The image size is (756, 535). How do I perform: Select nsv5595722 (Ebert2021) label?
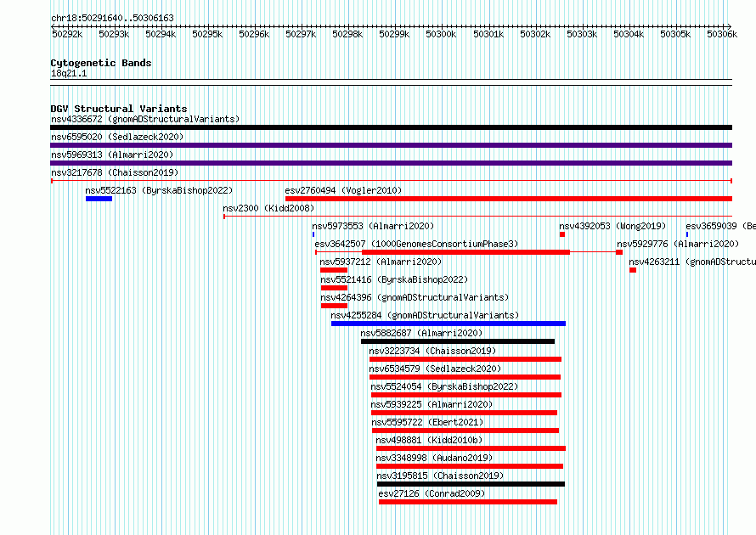(427, 422)
